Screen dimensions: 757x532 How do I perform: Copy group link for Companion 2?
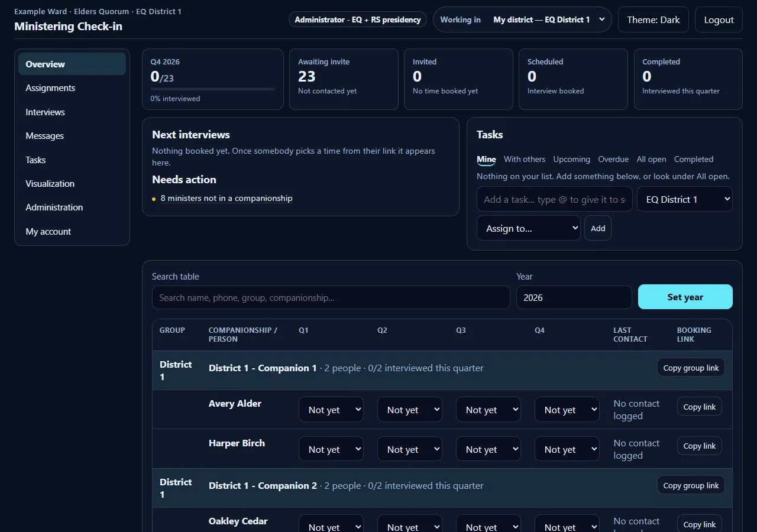click(691, 485)
